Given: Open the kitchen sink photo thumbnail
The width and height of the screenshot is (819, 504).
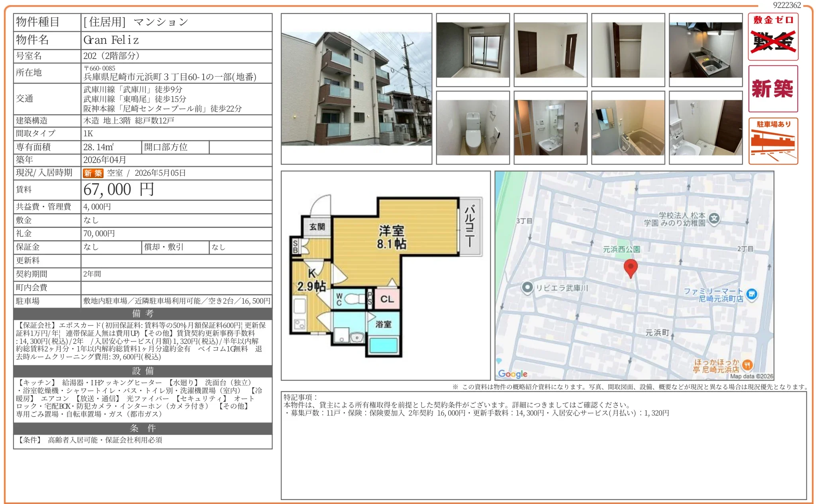Looking at the screenshot, I should [x=705, y=50].
